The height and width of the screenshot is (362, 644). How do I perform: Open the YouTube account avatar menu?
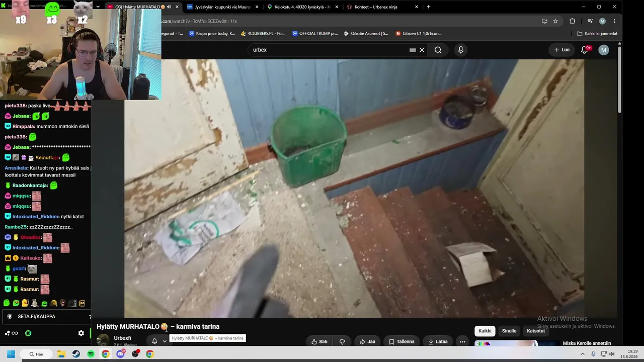[x=604, y=50]
